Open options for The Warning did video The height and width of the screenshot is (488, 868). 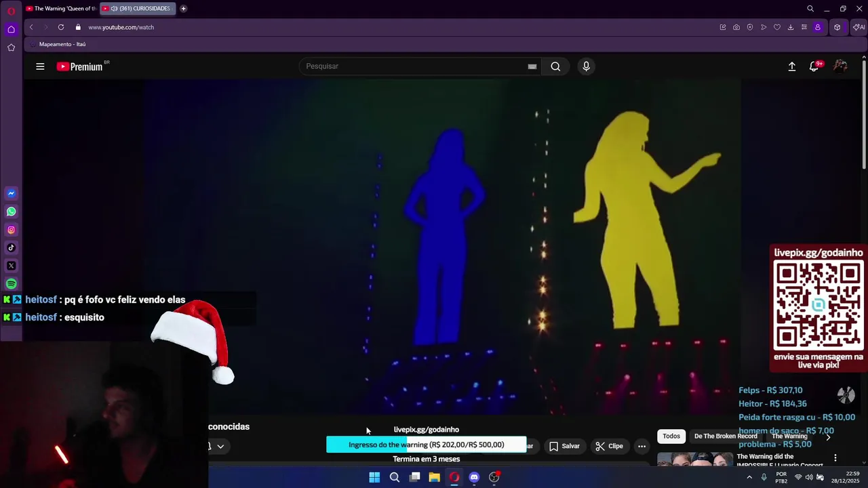coord(835,457)
